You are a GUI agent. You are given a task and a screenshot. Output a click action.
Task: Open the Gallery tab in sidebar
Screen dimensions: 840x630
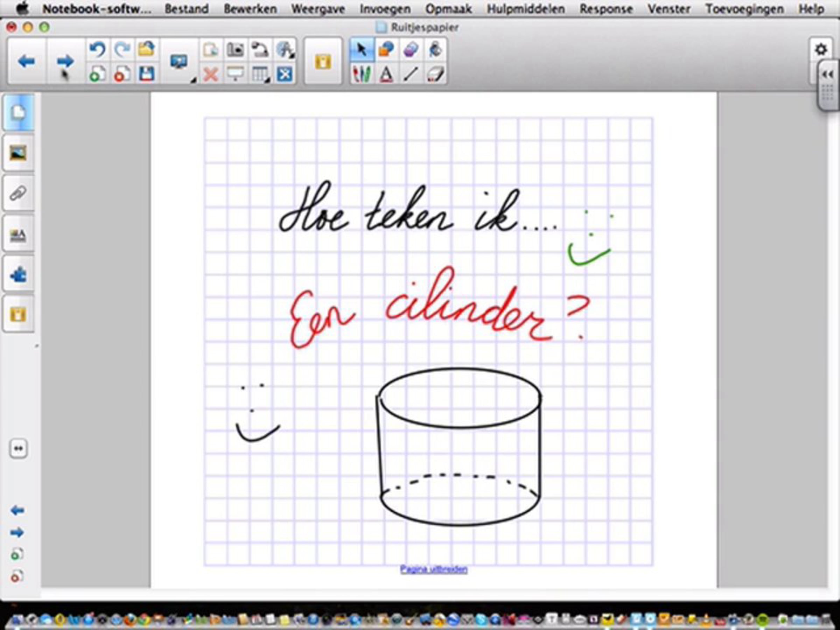[18, 153]
